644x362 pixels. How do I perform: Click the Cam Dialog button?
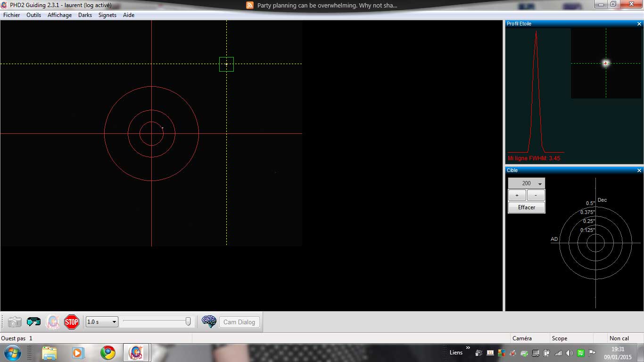click(239, 322)
